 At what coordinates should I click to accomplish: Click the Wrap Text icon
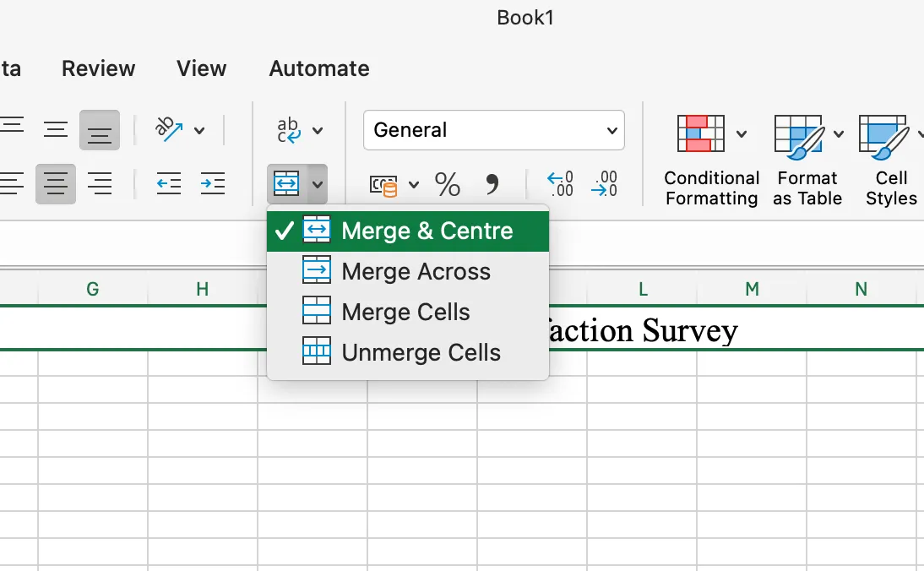click(x=288, y=129)
